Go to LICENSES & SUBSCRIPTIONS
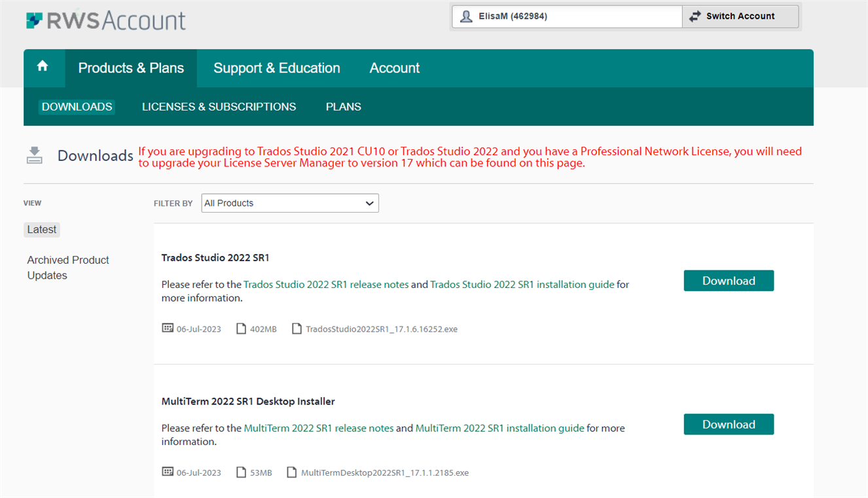Screen dimensions: 868x498 (219, 107)
